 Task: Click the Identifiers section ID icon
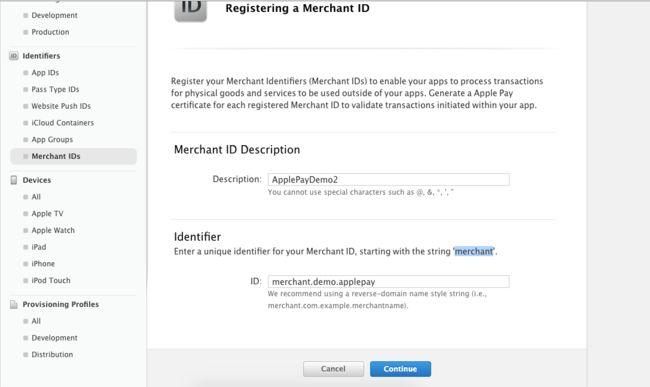coord(14,56)
